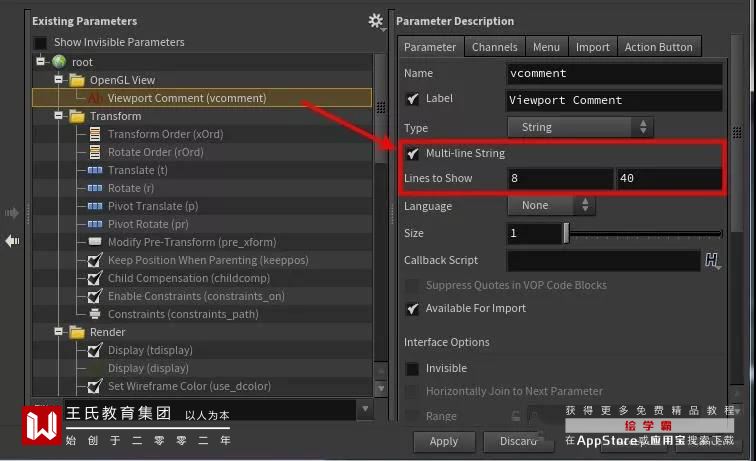Screen dimensions: 756x461
Task: Click the Lines to Show field with 8
Action: [x=560, y=178]
